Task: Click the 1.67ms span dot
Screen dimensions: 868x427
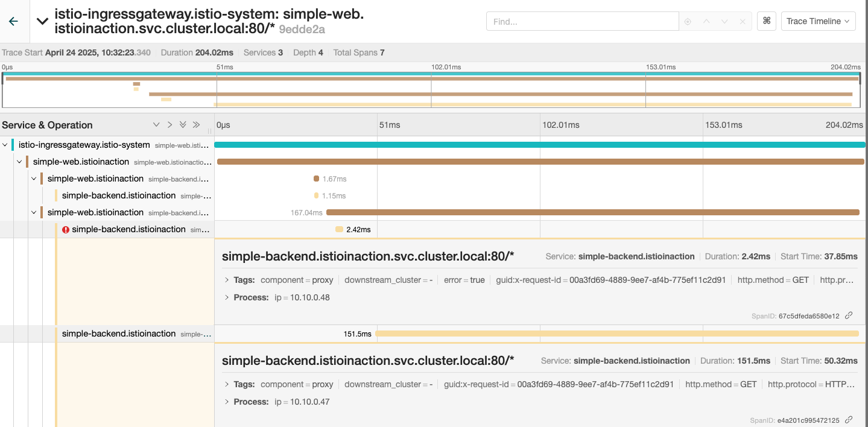Action: 316,179
